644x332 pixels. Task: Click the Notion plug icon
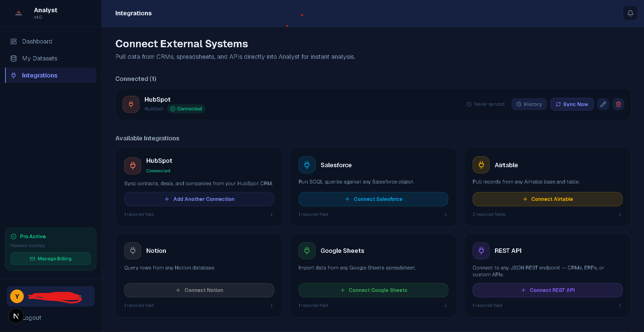133,251
